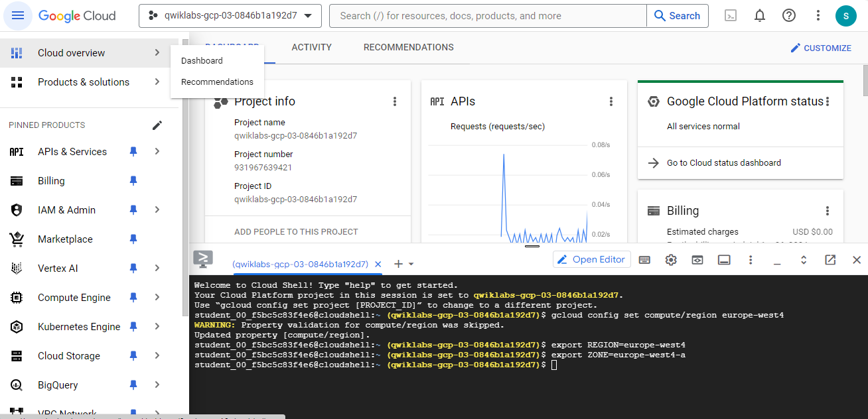Viewport: 868px width, 419px height.
Task: Expand the Products & solutions submenu arrow
Action: (157, 82)
